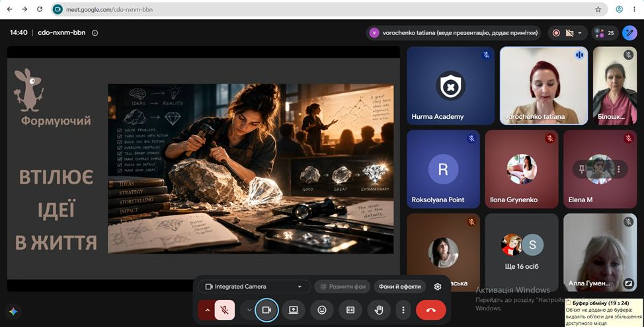The height and width of the screenshot is (327, 644).
Task: Go forward in browser
Action: (24, 9)
